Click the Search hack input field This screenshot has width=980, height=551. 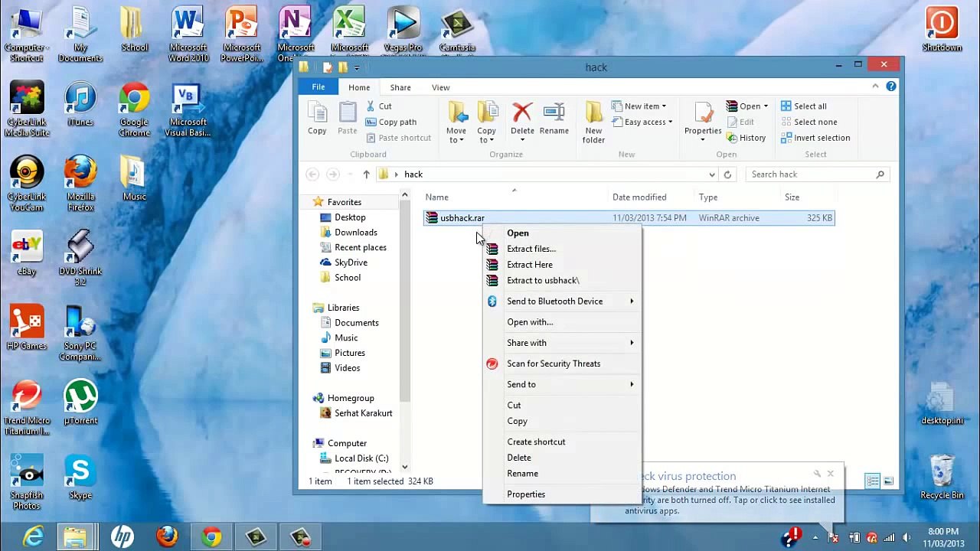(818, 174)
